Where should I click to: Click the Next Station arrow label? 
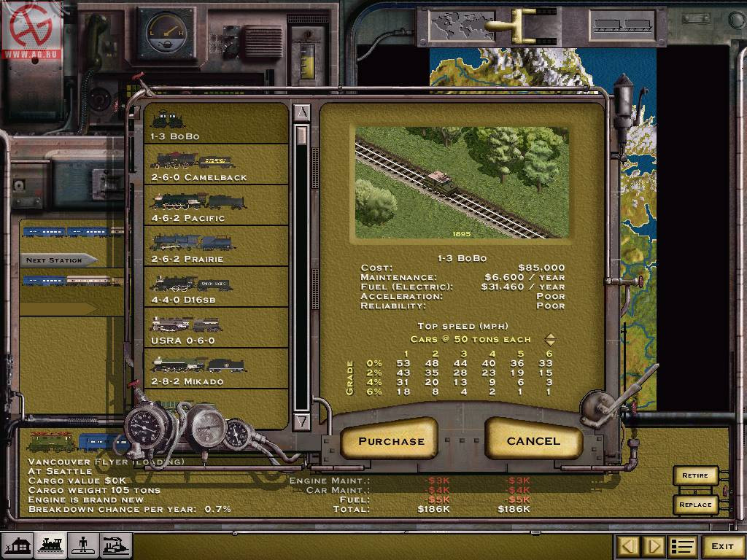59,260
